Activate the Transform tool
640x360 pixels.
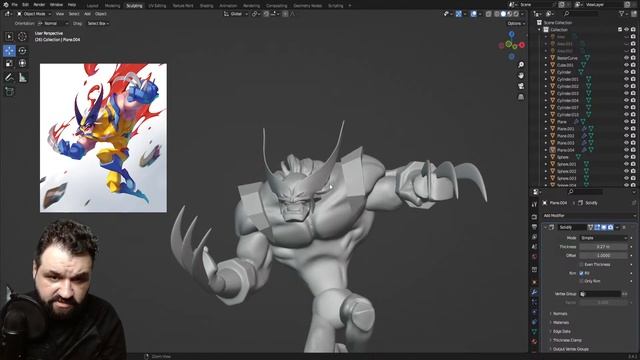(x=22, y=63)
